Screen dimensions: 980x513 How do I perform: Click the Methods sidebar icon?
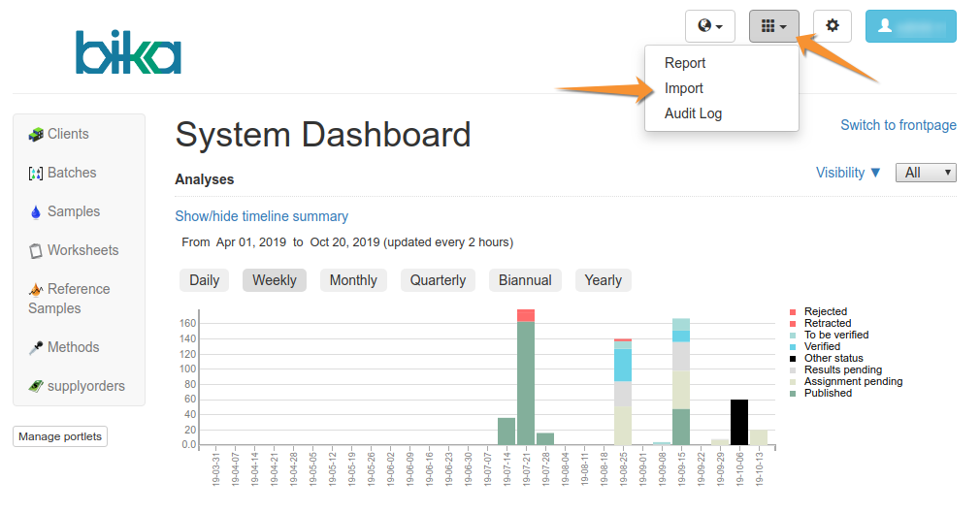pyautogui.click(x=36, y=347)
